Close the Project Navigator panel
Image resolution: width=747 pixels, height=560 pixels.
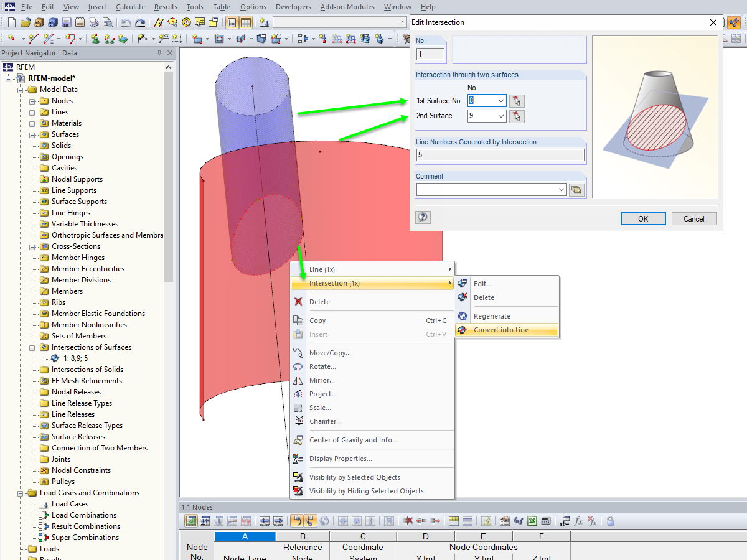coord(169,53)
